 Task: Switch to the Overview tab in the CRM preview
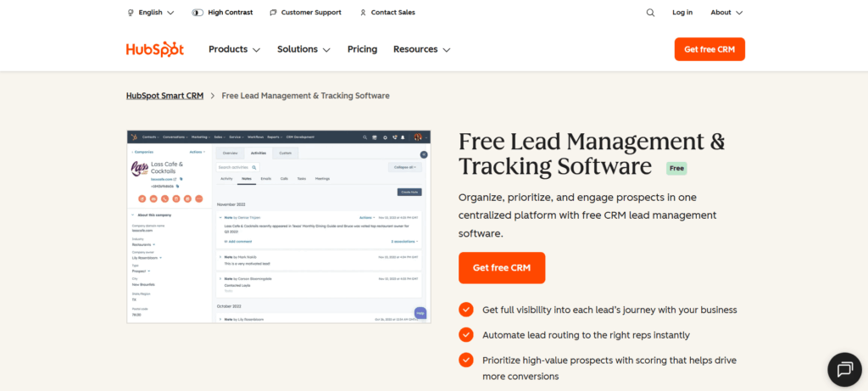coord(230,153)
